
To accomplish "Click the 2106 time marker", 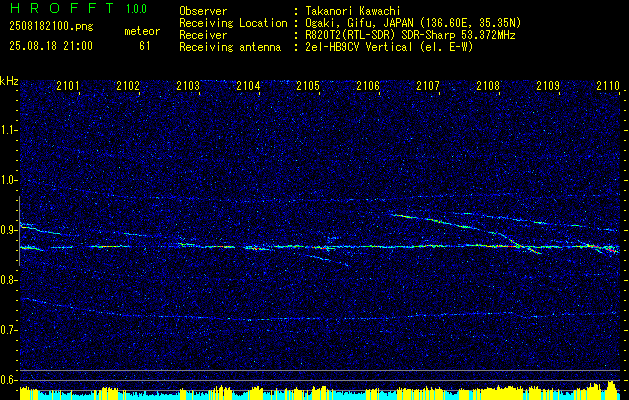I will pos(368,85).
